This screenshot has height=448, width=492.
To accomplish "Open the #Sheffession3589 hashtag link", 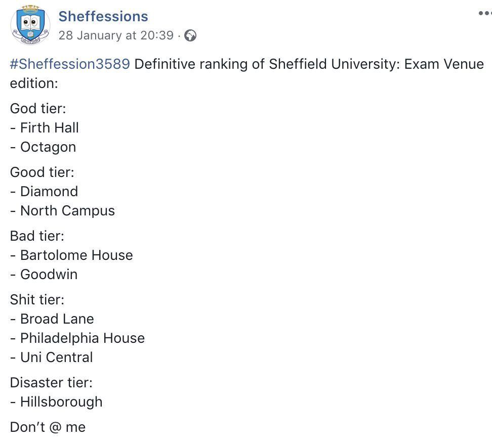I will (70, 64).
